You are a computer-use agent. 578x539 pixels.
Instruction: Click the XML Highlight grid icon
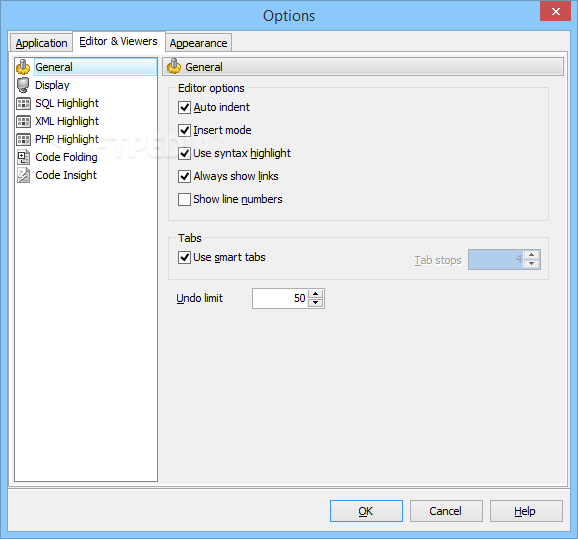(x=23, y=122)
